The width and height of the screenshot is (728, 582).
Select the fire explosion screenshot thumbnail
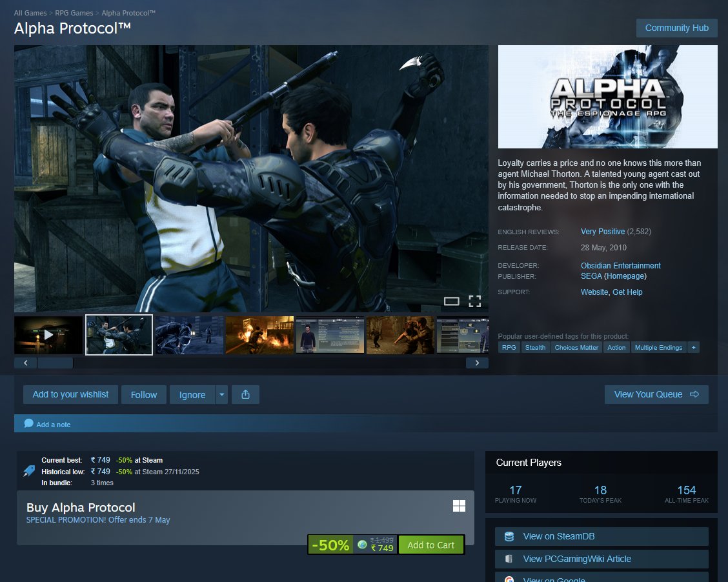(x=259, y=335)
